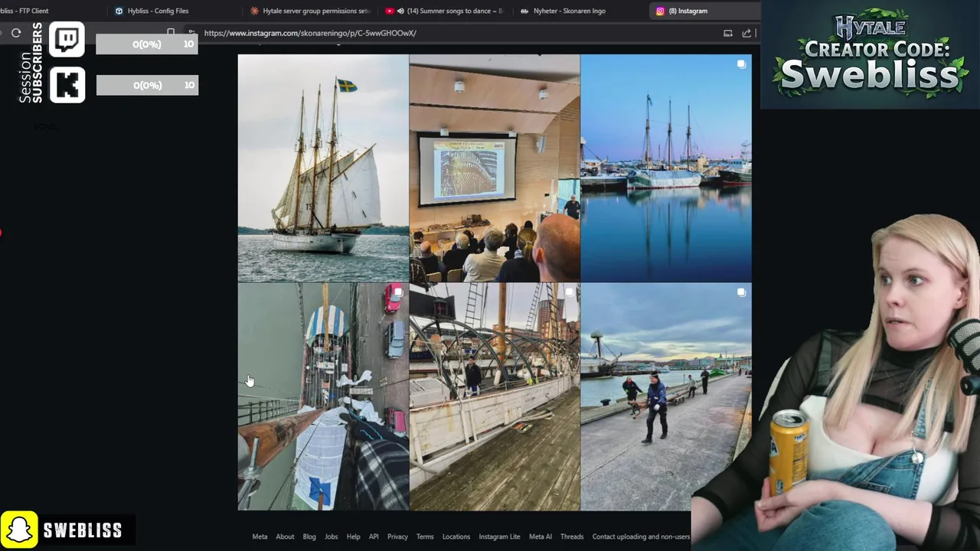The width and height of the screenshot is (980, 551).
Task: Open the blue harbor reflection post
Action: click(666, 168)
